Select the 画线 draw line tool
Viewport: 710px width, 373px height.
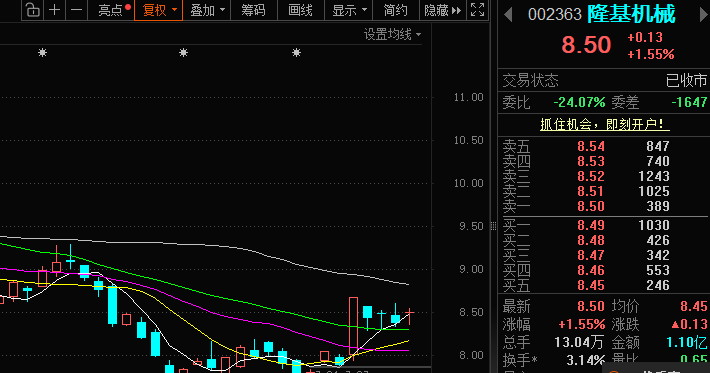pos(301,10)
